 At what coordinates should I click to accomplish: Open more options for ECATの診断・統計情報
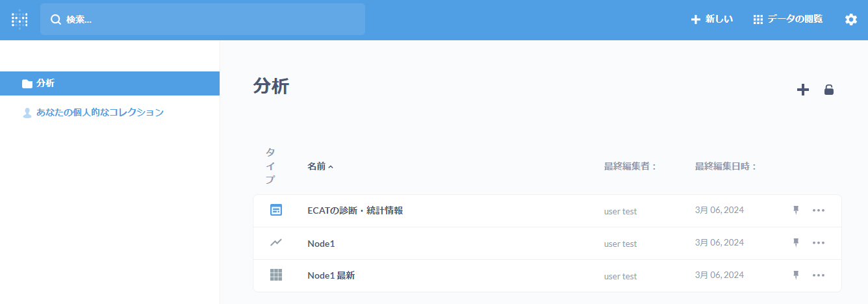tap(819, 210)
